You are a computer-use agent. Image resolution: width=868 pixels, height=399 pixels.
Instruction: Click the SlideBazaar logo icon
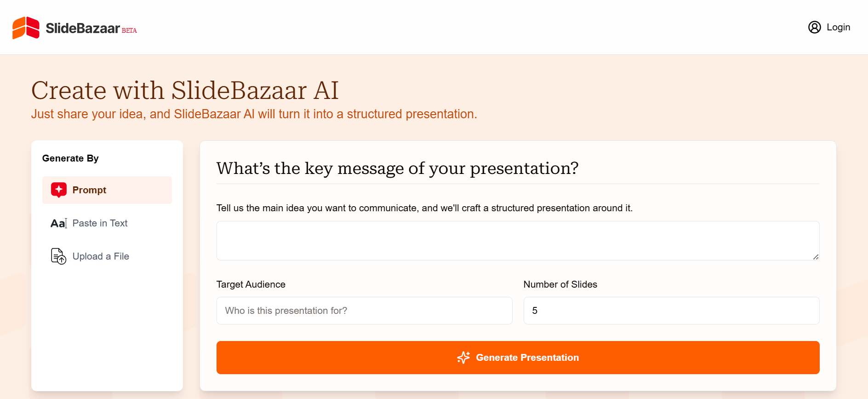(x=25, y=27)
